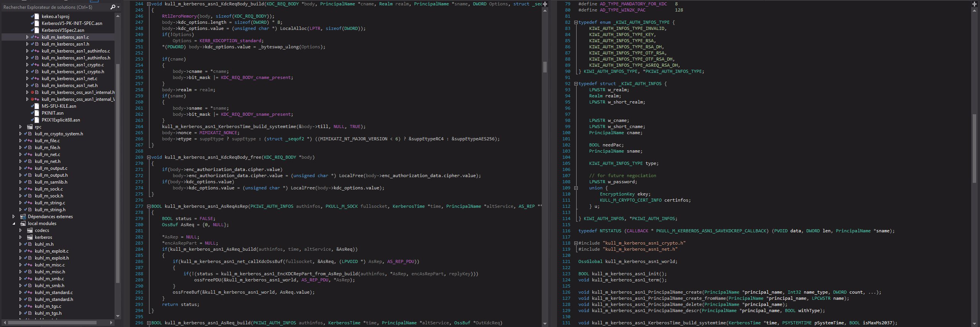
Task: Collapse the kull_m_kerberos_asn1_AsReqAsRep function outline
Action: [149, 206]
